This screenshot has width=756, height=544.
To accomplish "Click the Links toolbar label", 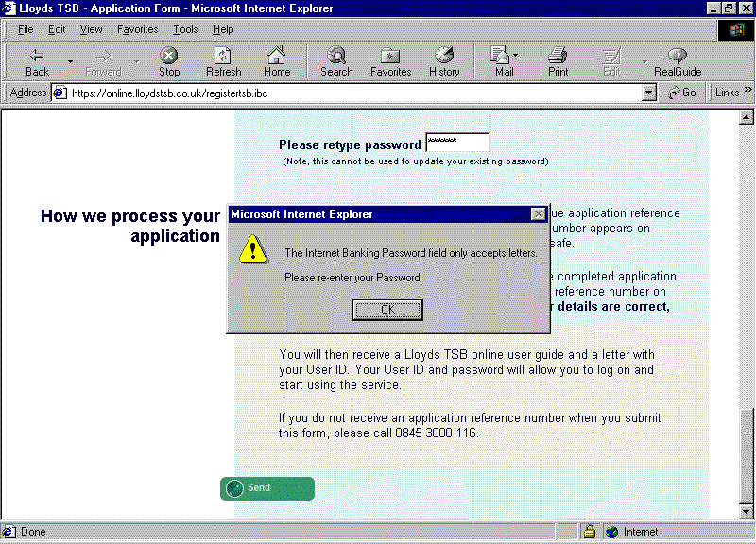I will click(727, 93).
